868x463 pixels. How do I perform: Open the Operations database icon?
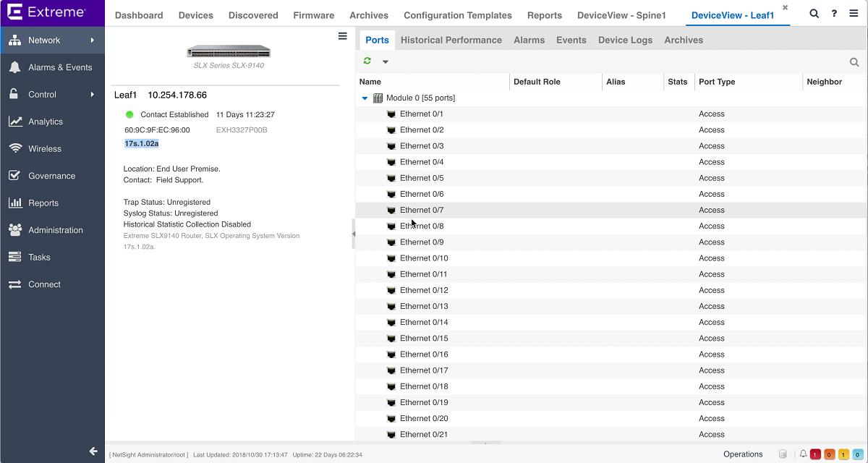pos(783,454)
